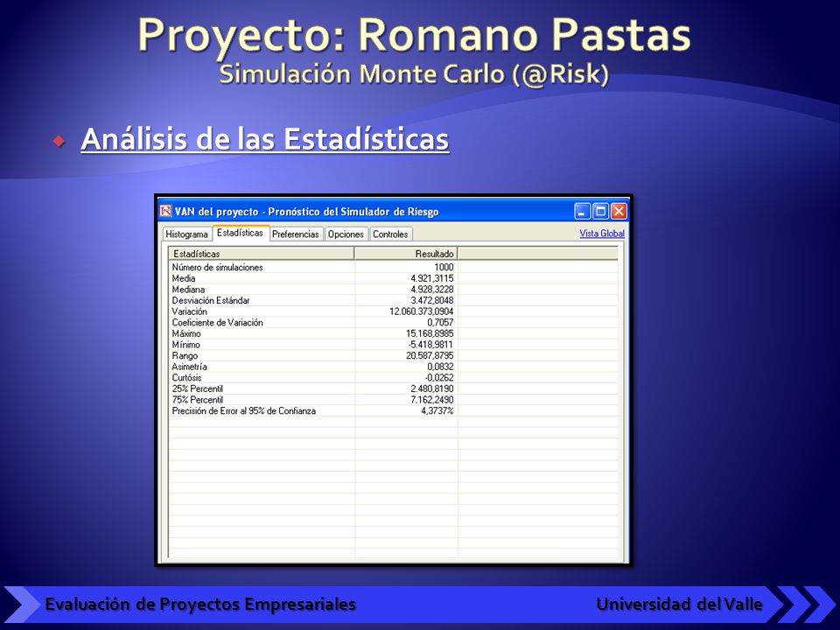
Task: Maximize the VAN del proyecto window
Action: pos(600,211)
